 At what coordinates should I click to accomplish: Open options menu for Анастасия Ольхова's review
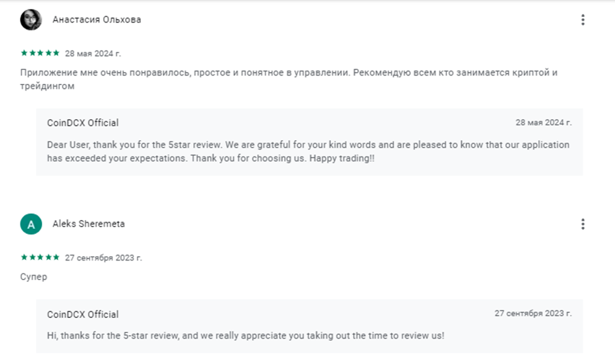click(582, 20)
